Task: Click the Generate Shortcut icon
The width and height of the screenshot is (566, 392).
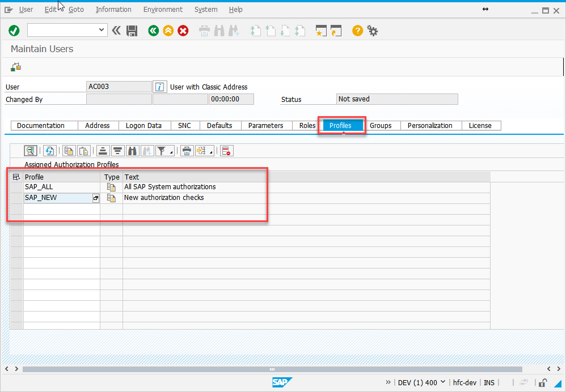Action: [336, 31]
